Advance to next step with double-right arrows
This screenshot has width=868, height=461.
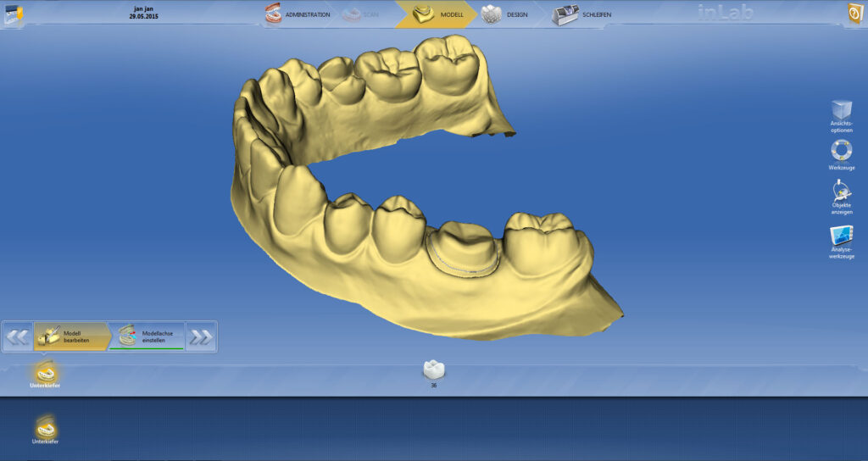click(201, 336)
